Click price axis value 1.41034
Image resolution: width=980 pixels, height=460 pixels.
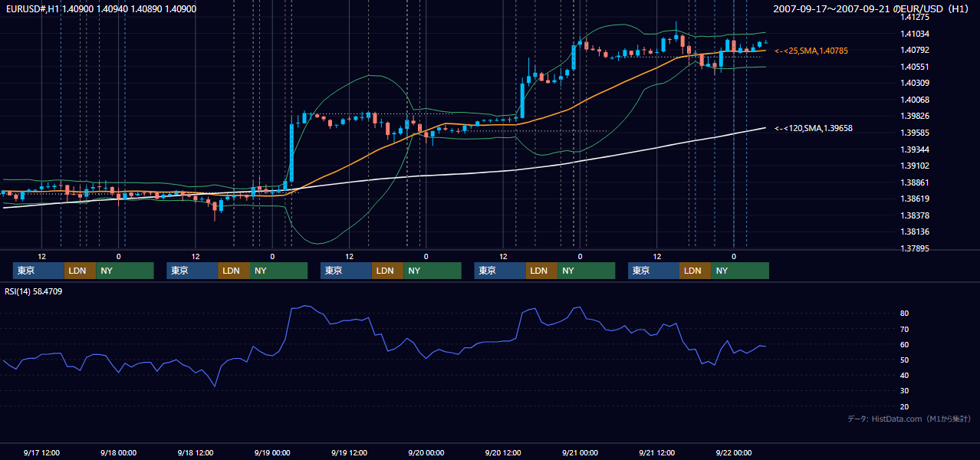[915, 34]
